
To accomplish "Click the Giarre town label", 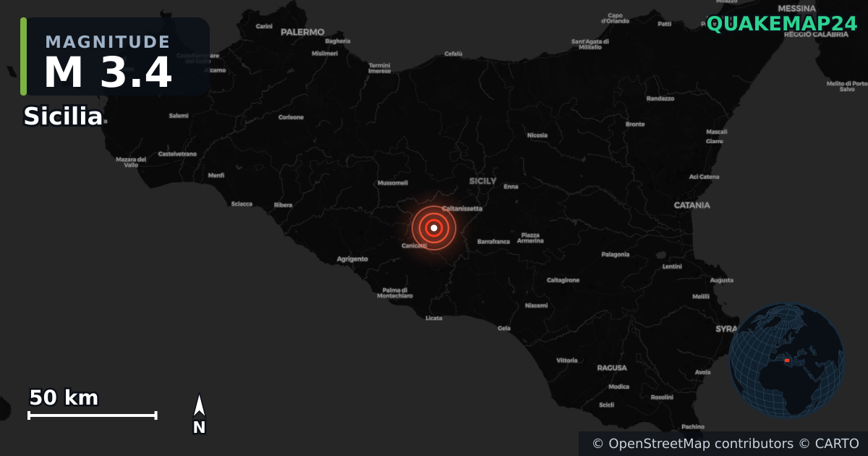I will (715, 142).
